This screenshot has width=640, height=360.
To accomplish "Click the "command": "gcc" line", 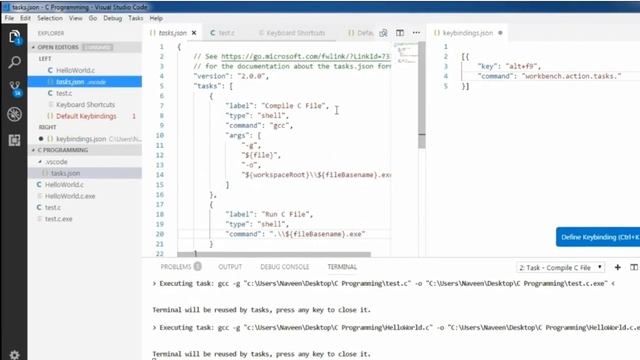I will tap(259, 126).
